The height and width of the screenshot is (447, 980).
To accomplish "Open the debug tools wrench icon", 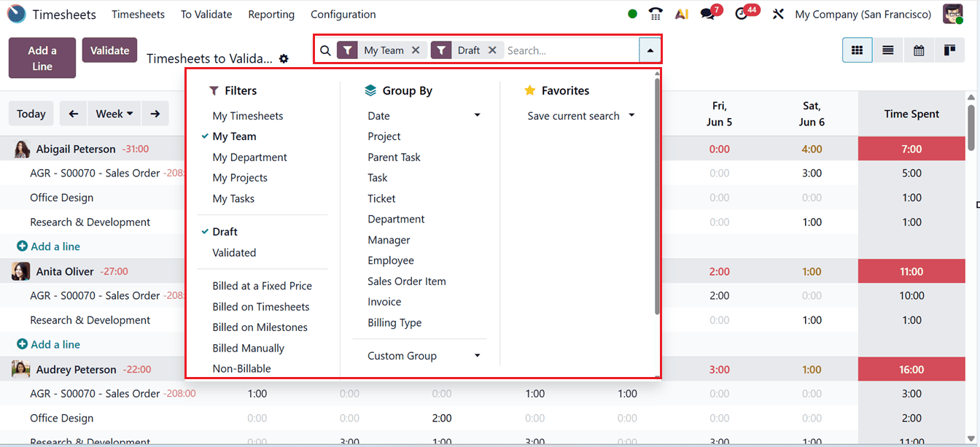I will click(778, 14).
